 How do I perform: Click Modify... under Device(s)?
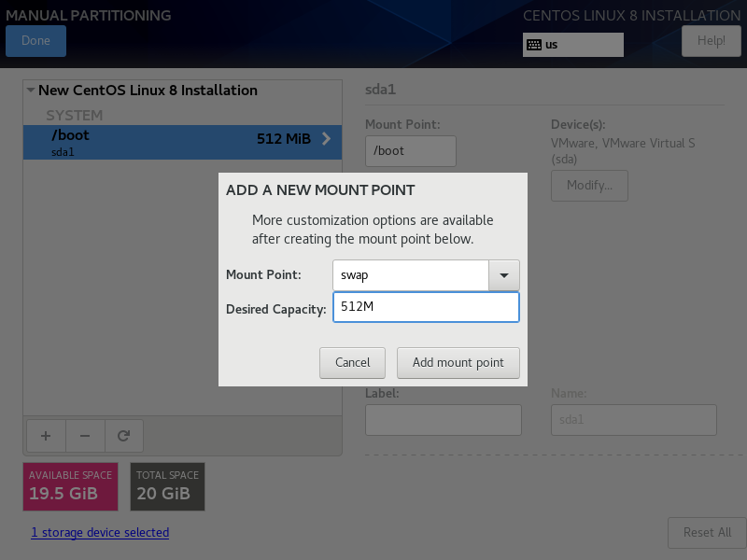589,186
